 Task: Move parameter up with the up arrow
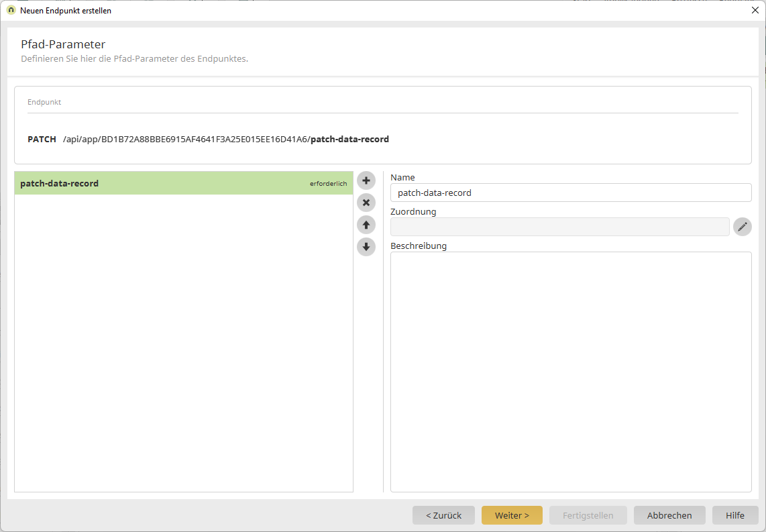tap(366, 225)
